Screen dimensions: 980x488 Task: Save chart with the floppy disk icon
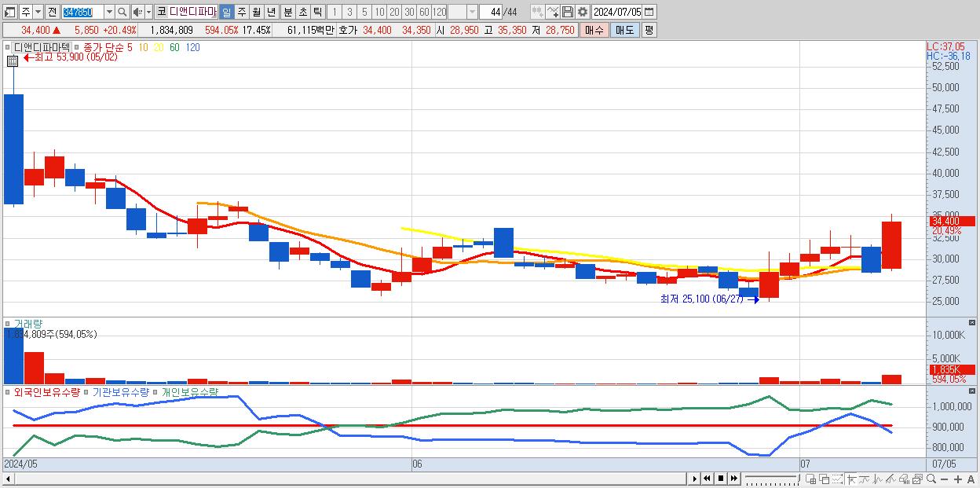pyautogui.click(x=567, y=12)
